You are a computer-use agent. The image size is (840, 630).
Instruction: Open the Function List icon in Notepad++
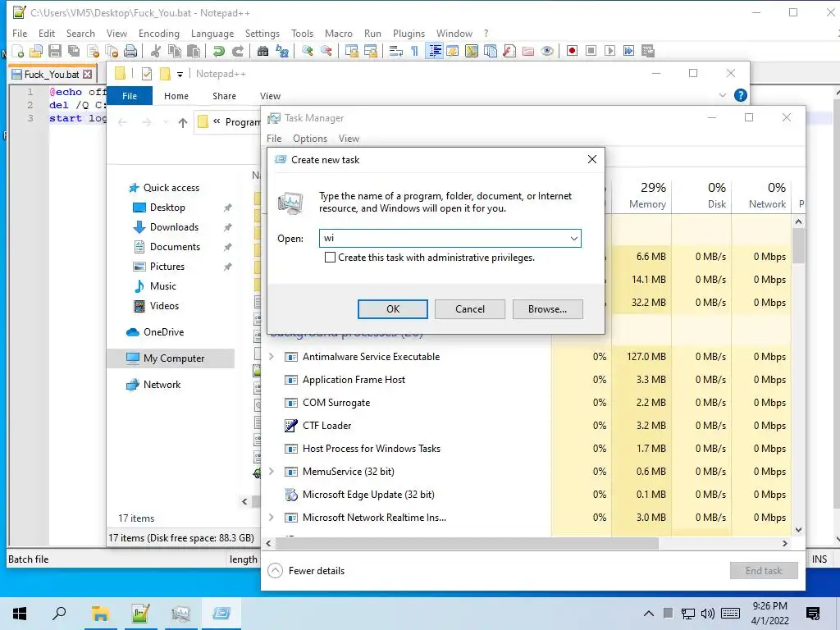[x=509, y=51]
